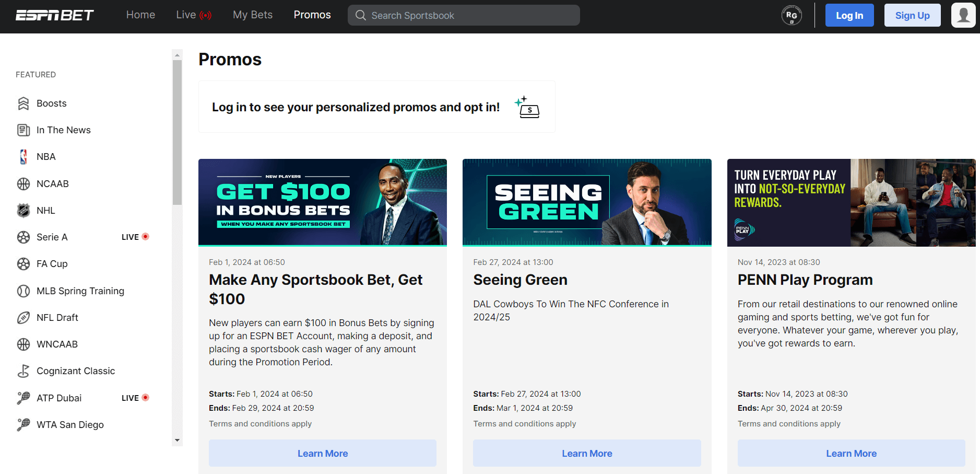The image size is (980, 474).
Task: Open In The News sidebar link
Action: tap(64, 130)
